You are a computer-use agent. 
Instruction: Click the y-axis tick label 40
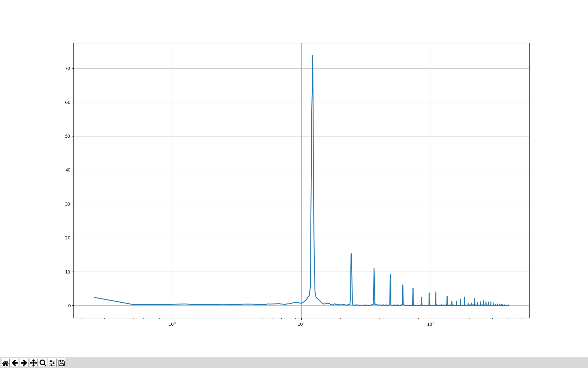click(68, 170)
